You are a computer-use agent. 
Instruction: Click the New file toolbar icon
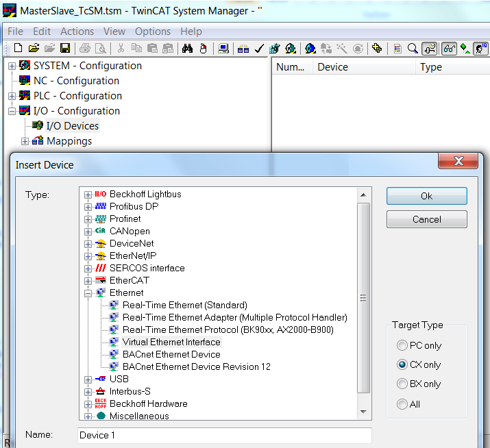pyautogui.click(x=18, y=49)
